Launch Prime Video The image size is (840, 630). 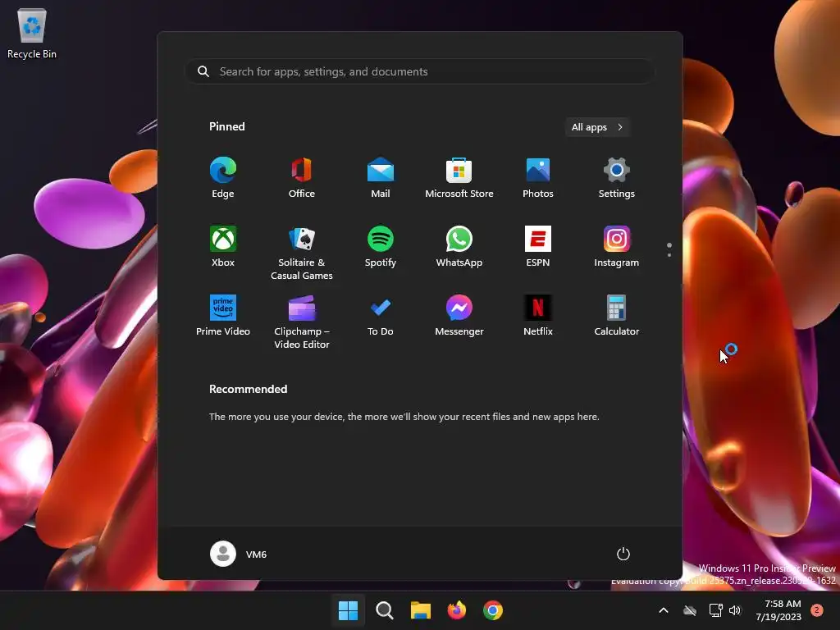coord(223,316)
